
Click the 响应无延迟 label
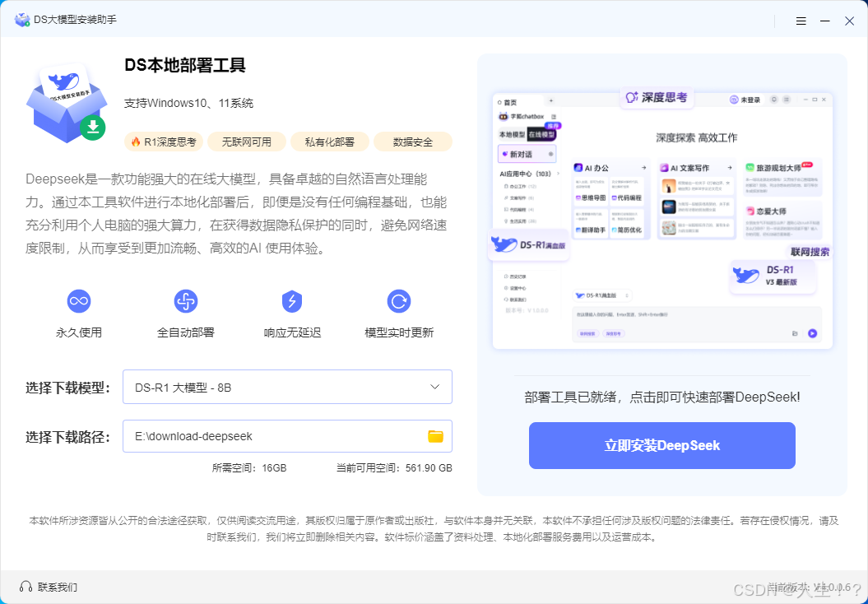coord(292,332)
